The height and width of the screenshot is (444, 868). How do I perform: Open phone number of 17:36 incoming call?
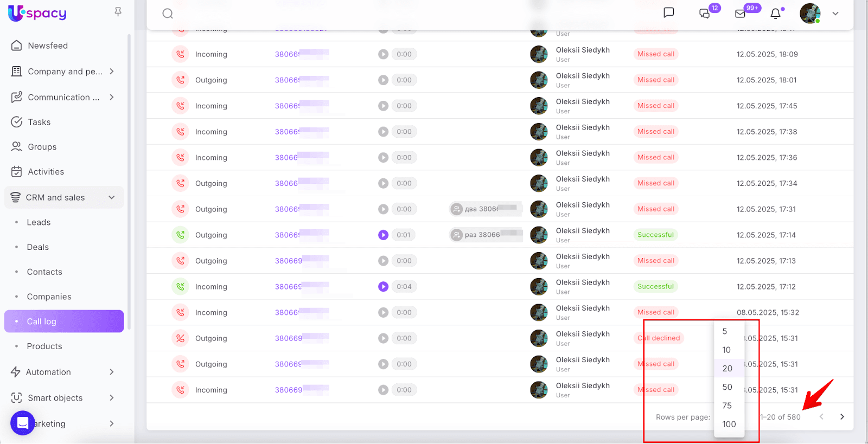tap(302, 157)
